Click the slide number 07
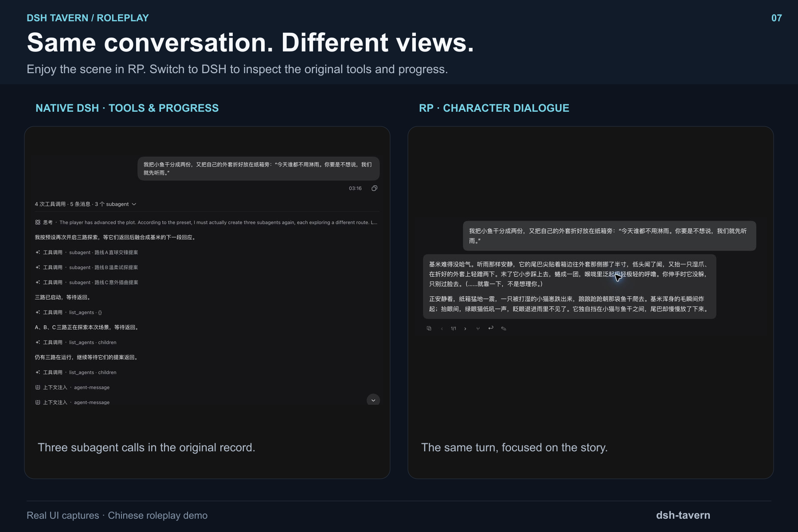The height and width of the screenshot is (532, 798). [776, 18]
